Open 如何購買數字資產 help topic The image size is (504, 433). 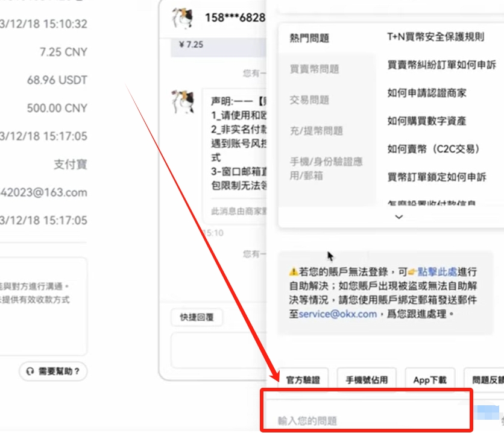[x=426, y=121]
